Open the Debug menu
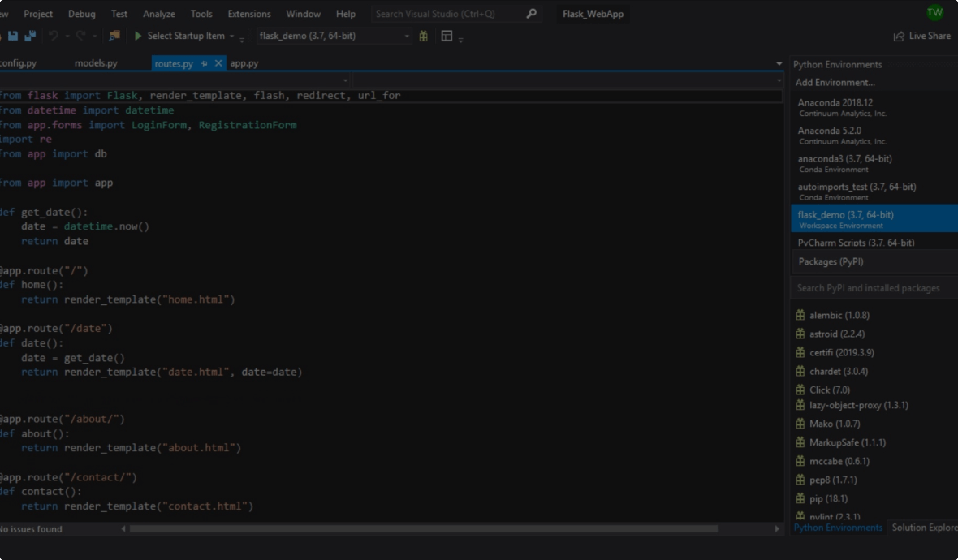 coord(81,14)
